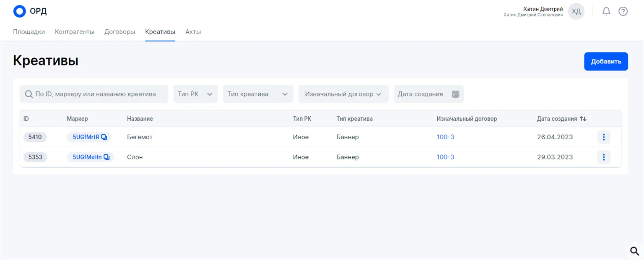This screenshot has width=644, height=260.
Task: Switch to the Контрагенты tab
Action: tap(75, 31)
